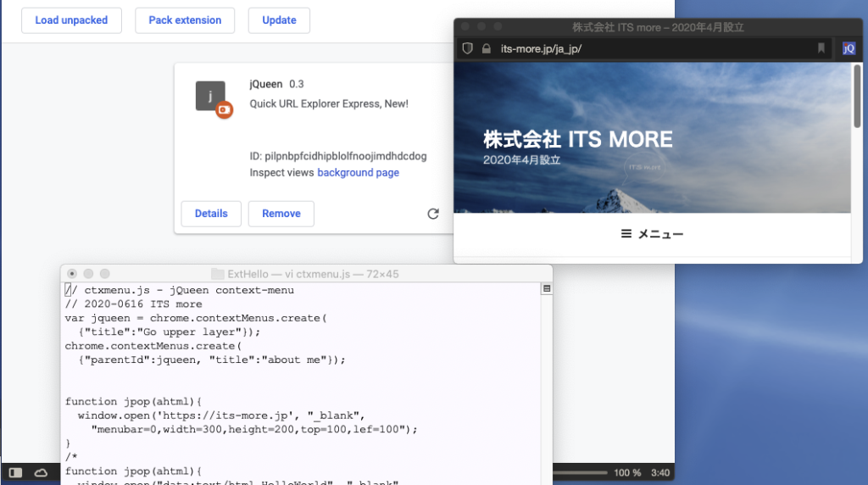Click the webpage vertical scrollbar thumb
868x485 pixels.
pos(857,96)
